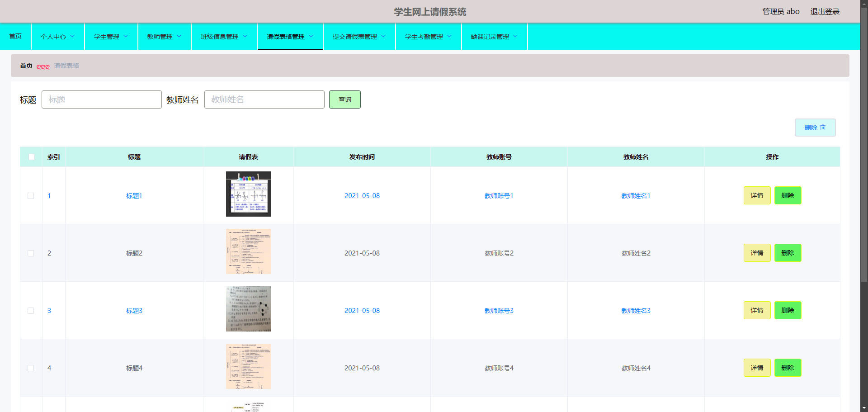
Task: Click the page vertical scrollbar thumb
Action: click(864, 145)
